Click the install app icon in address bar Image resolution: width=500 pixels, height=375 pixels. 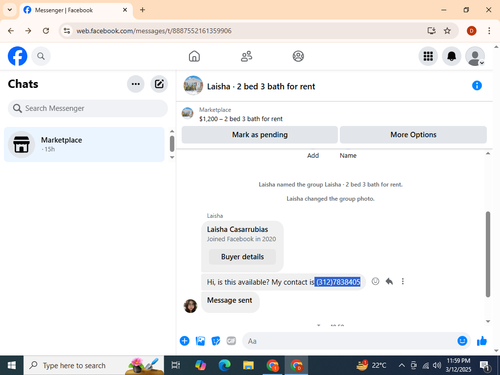(x=431, y=31)
